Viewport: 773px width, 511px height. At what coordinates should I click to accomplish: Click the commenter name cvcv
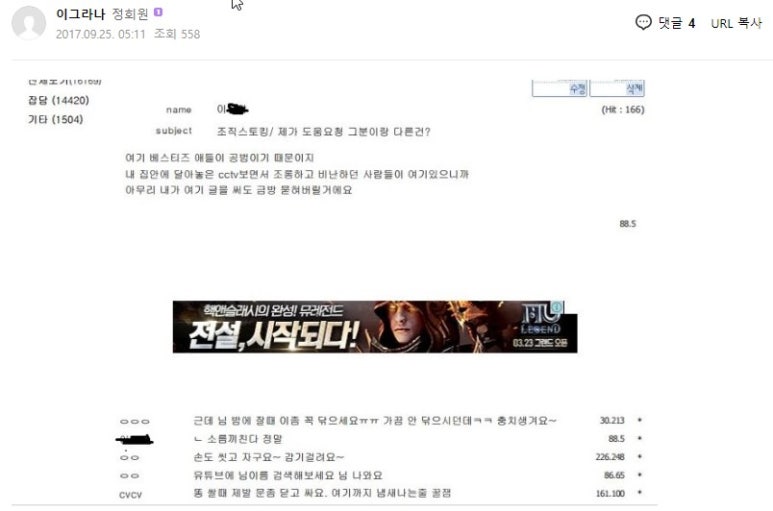click(x=131, y=495)
